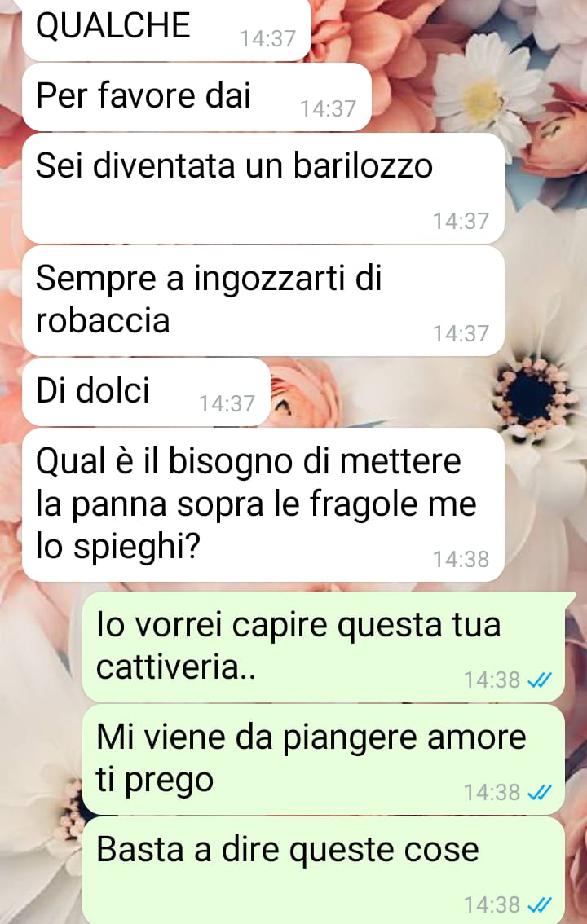This screenshot has width=587, height=924.
Task: Click read-receipt double check on 'cattiveria' message
Action: (x=539, y=680)
